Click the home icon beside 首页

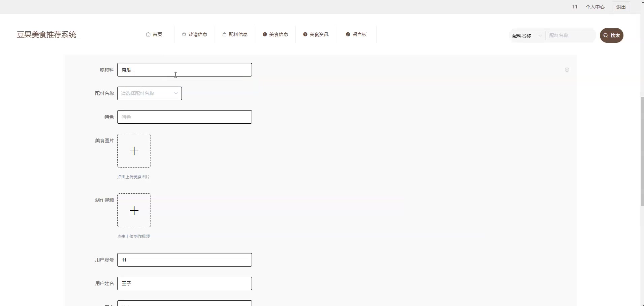click(148, 34)
